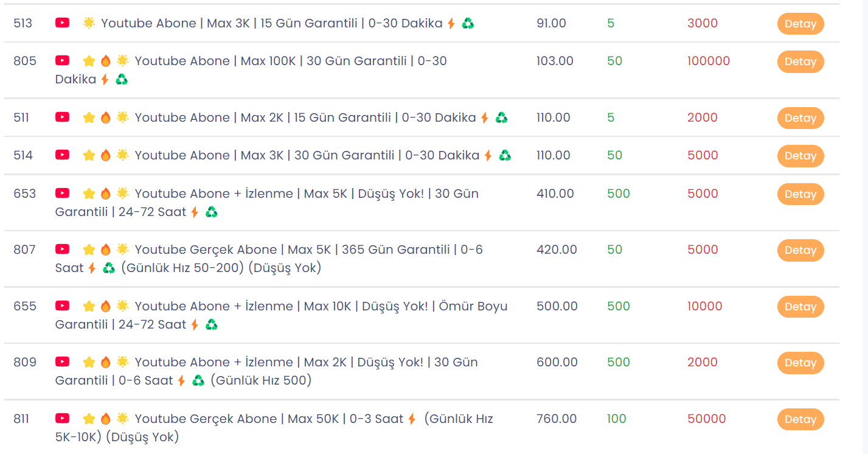Open Detay for Max 100K subscriber service
Screen dimensions: 868x454
(800, 61)
